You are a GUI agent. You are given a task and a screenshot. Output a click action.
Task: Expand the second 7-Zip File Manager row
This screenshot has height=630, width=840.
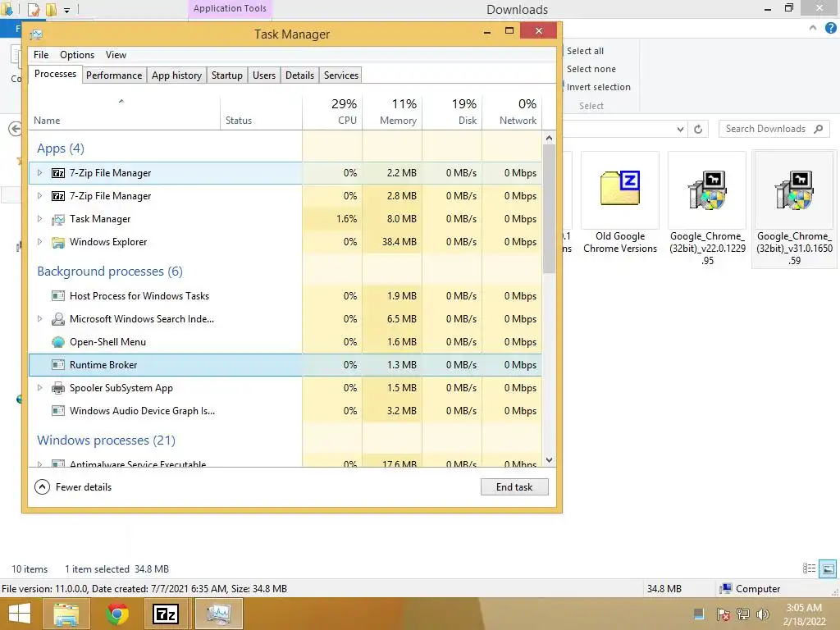(x=39, y=195)
